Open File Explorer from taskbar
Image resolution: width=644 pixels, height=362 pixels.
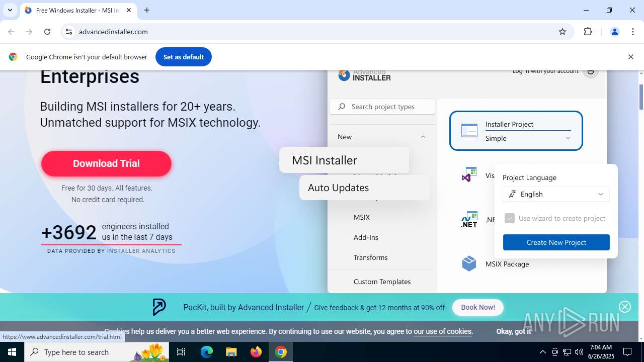[x=231, y=352]
